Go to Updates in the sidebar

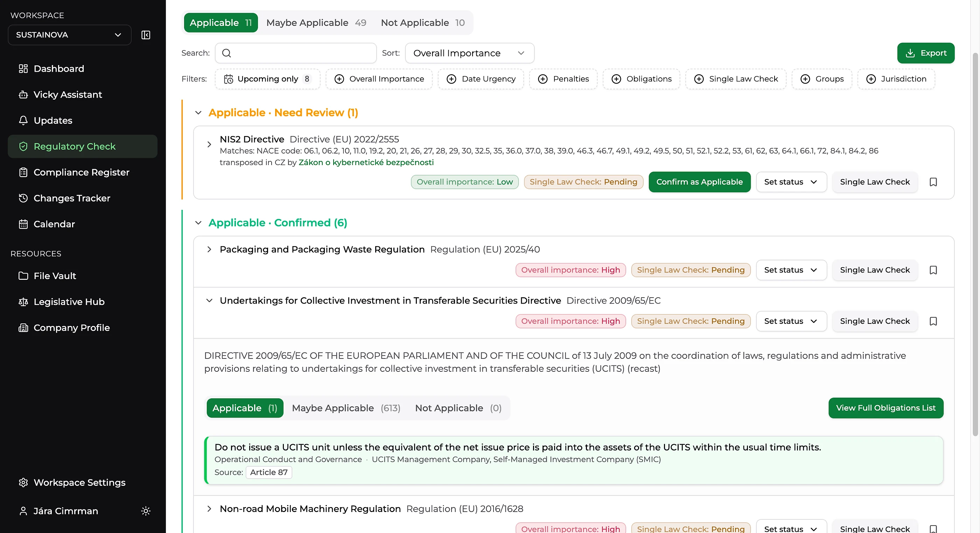83,121
